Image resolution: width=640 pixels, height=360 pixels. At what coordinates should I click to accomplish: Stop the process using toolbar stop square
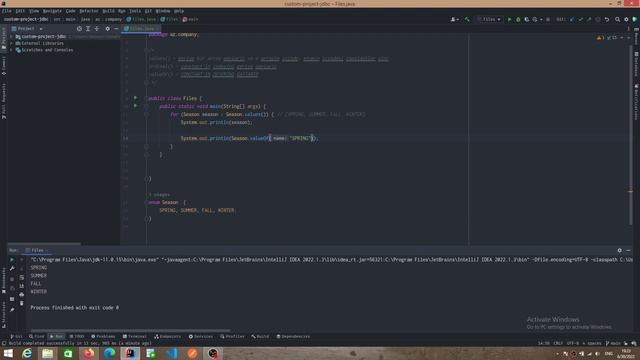click(x=548, y=19)
